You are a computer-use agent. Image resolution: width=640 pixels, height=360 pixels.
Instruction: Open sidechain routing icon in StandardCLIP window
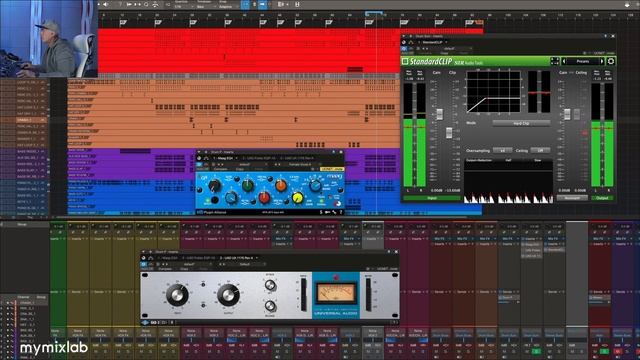pos(411,42)
